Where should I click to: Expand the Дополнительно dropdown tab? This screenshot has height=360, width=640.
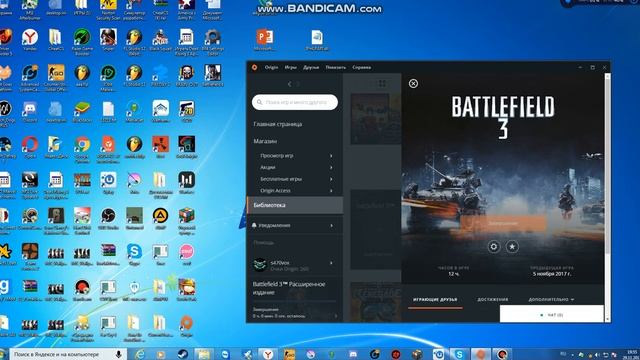point(551,300)
